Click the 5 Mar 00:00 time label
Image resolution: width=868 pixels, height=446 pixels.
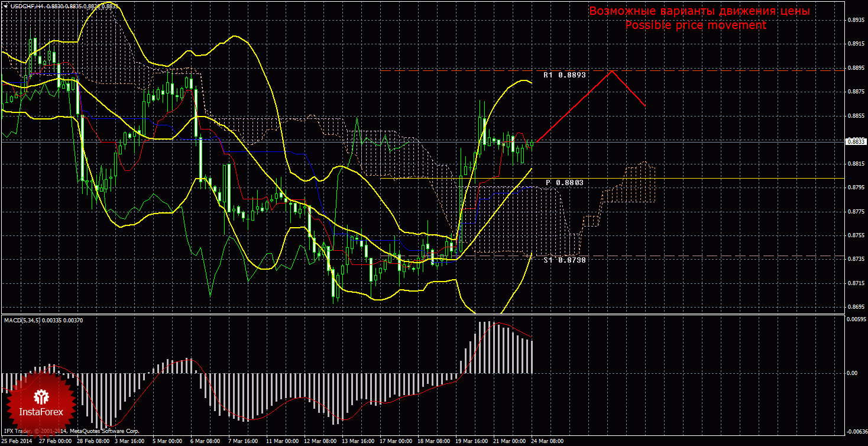pyautogui.click(x=168, y=441)
